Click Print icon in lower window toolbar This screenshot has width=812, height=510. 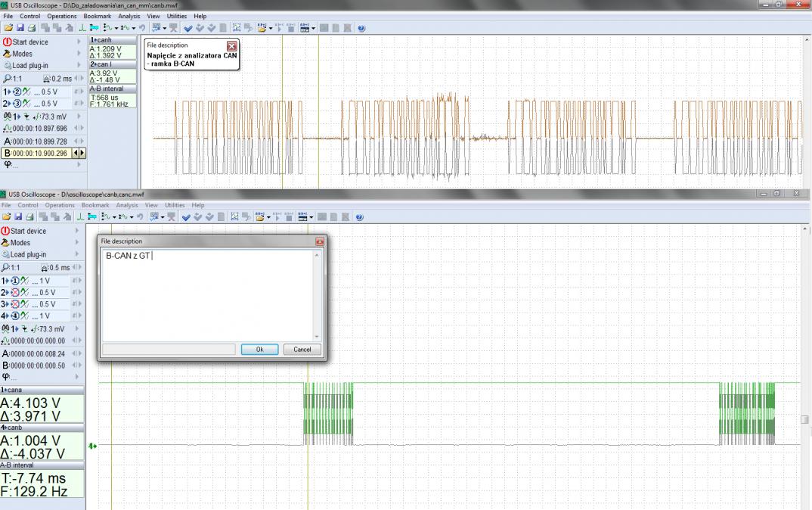[29, 216]
